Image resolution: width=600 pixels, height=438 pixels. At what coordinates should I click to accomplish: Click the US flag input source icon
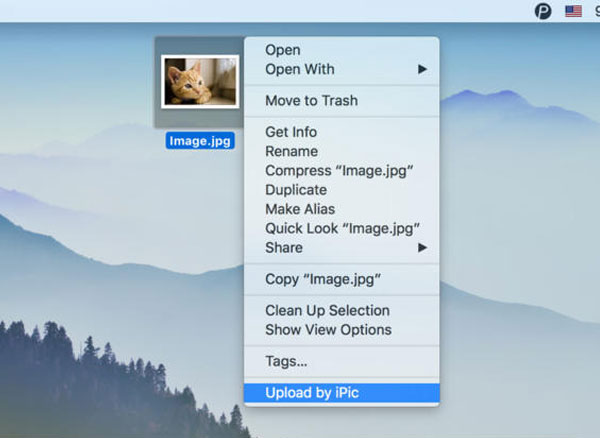click(x=573, y=11)
